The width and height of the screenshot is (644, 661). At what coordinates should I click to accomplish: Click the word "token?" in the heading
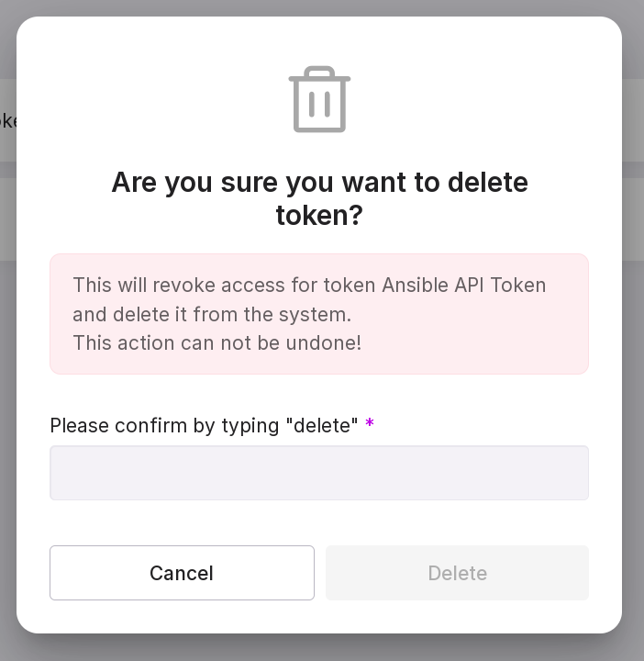pyautogui.click(x=319, y=215)
